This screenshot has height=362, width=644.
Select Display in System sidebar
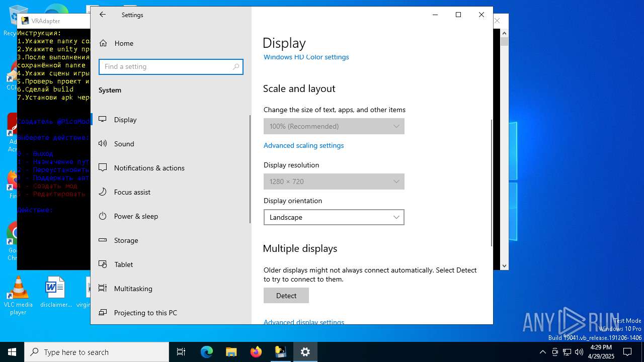click(x=171, y=120)
